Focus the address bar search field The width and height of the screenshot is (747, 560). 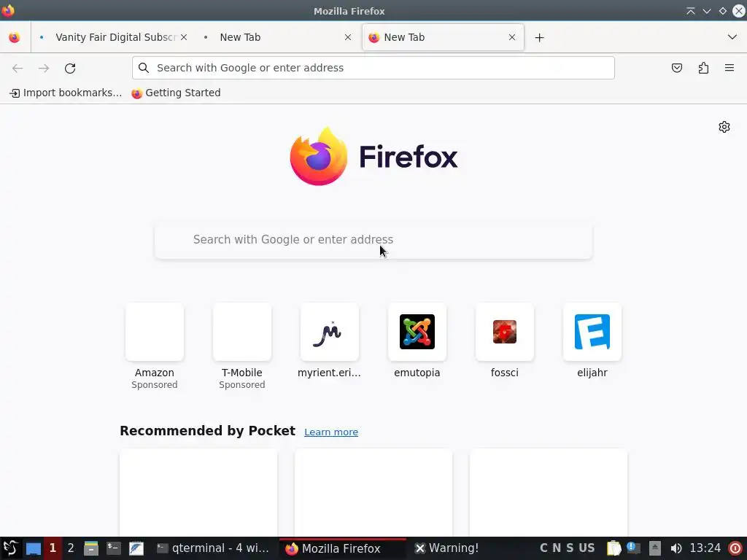373,68
